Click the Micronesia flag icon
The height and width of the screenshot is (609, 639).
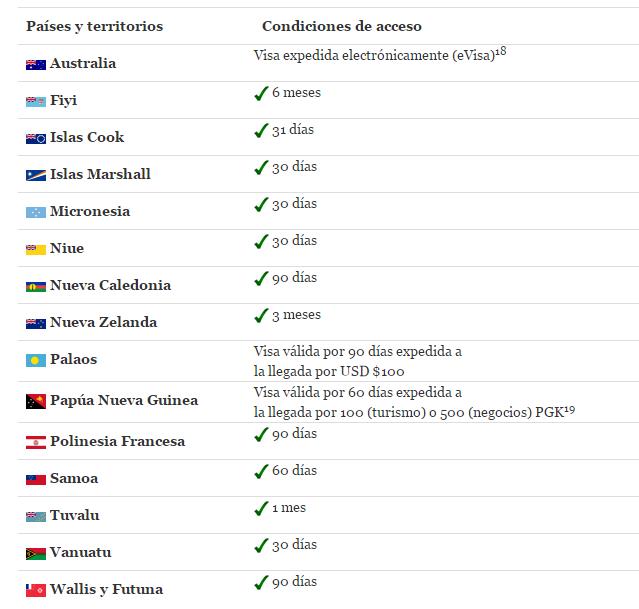[36, 212]
